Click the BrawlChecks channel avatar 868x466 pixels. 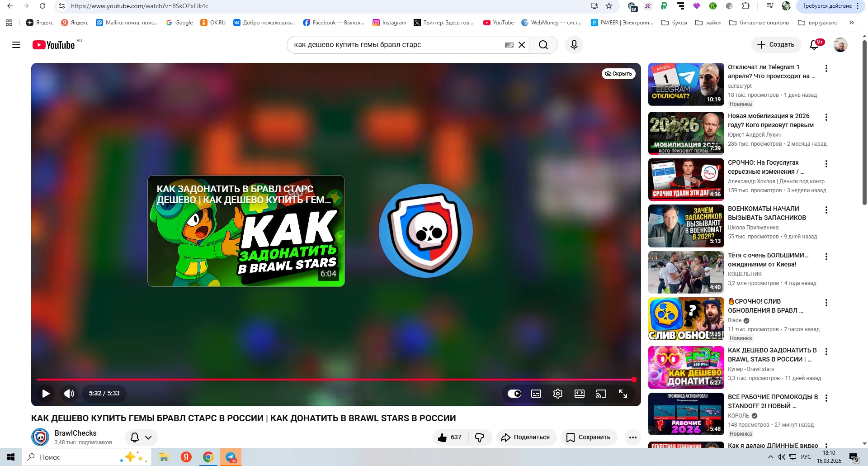click(40, 437)
